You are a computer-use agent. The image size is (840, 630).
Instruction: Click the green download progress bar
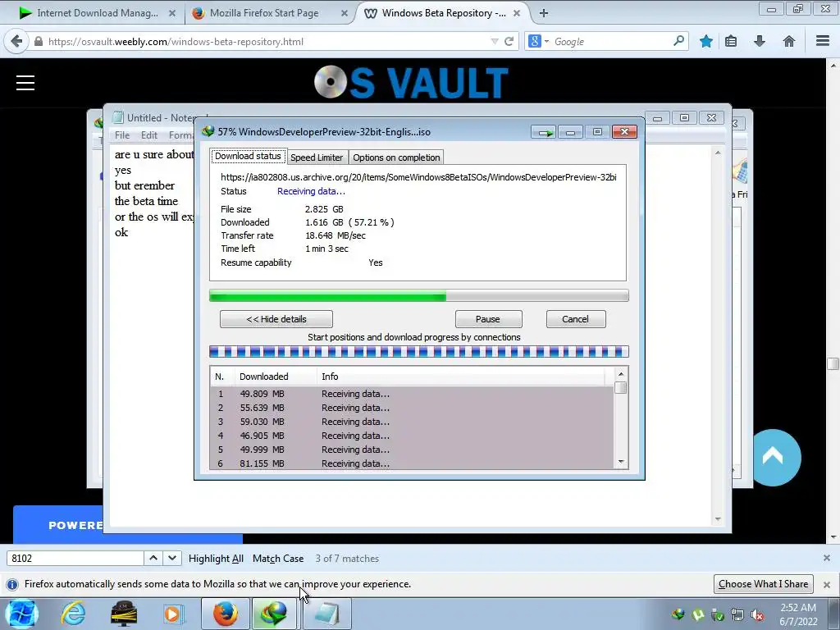[419, 295]
